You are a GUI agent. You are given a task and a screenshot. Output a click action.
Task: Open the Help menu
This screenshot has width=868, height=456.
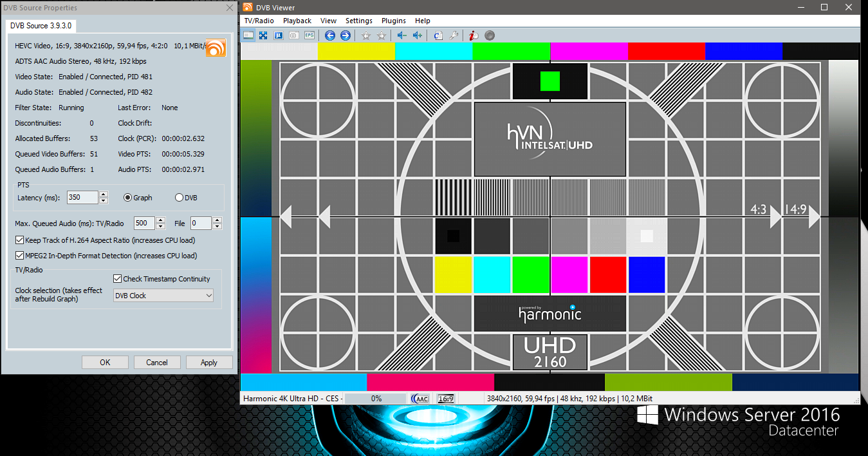[x=423, y=21]
